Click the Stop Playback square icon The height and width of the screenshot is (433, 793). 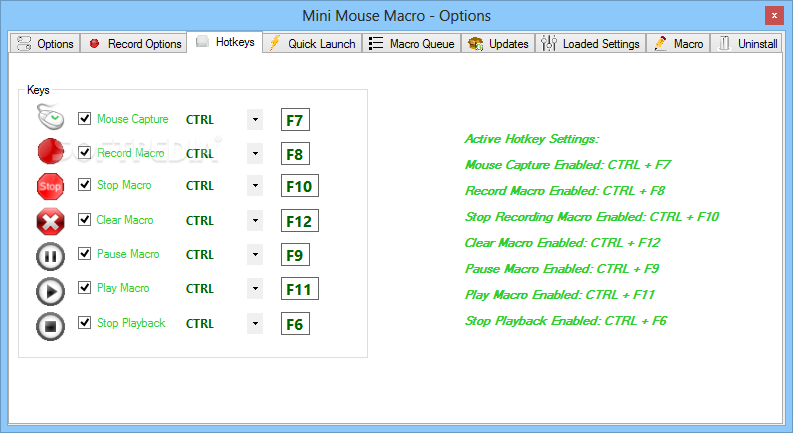pyautogui.click(x=51, y=326)
